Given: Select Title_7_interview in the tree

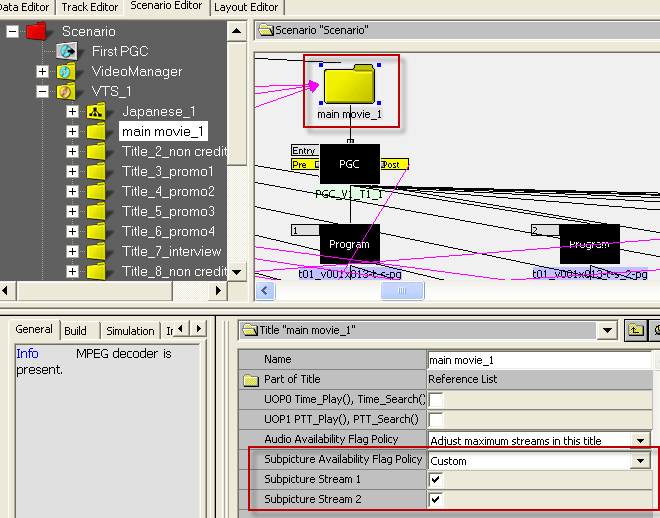Looking at the screenshot, I should click(x=171, y=251).
